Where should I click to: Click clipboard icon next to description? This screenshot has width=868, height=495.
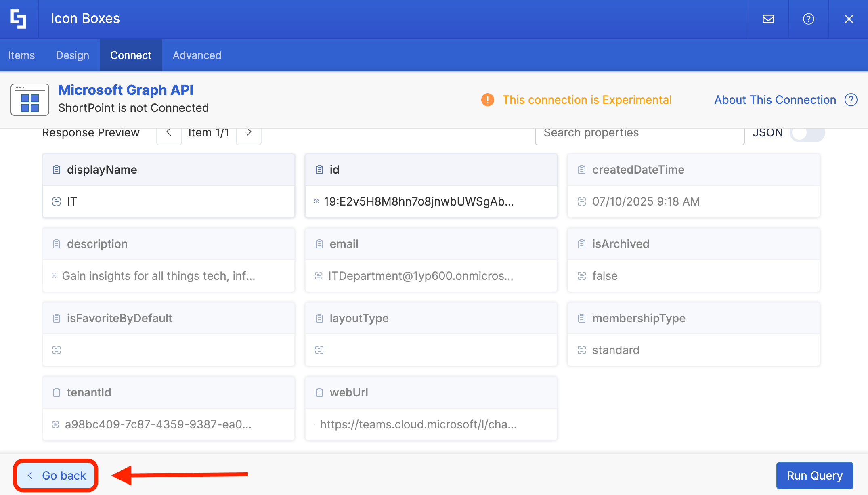point(57,244)
